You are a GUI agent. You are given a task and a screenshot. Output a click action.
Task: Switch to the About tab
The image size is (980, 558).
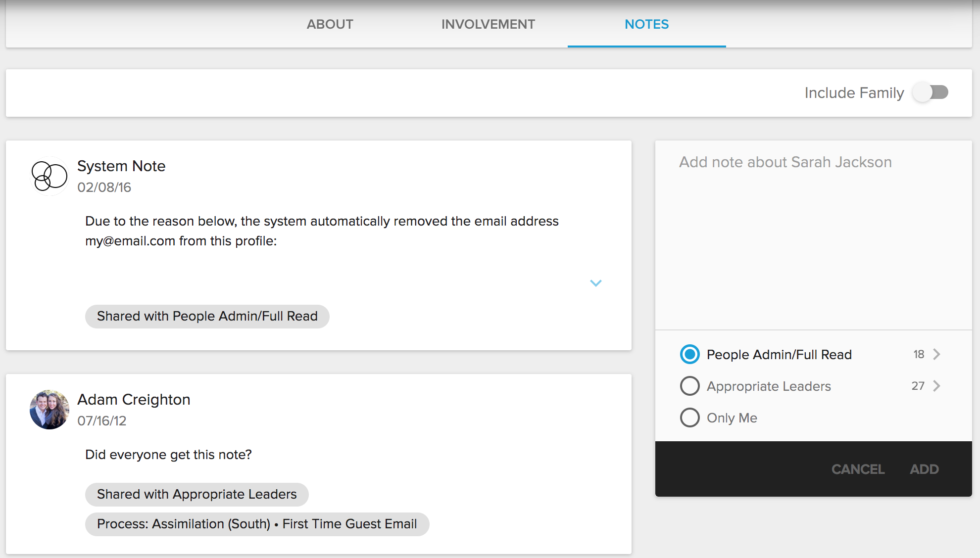coord(330,24)
